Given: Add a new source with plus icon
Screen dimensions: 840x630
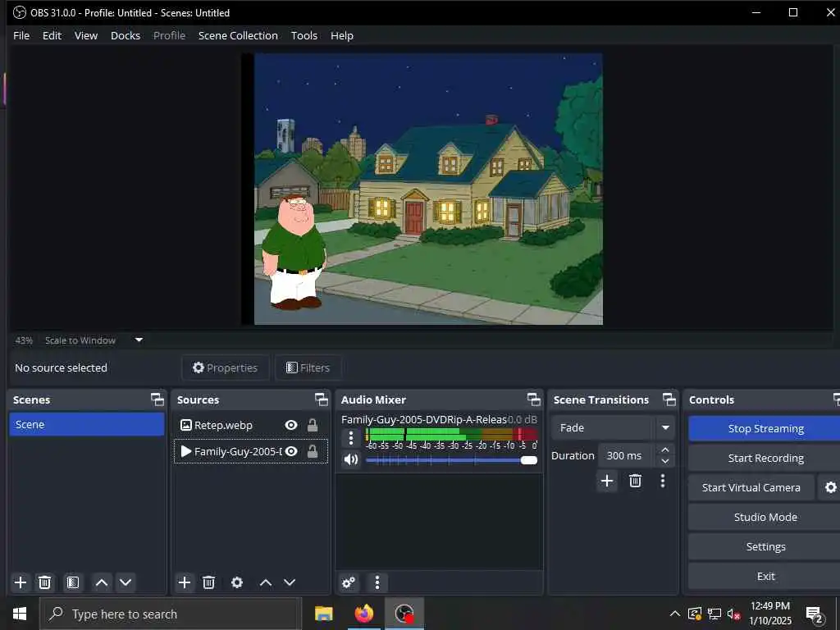Looking at the screenshot, I should click(x=185, y=582).
